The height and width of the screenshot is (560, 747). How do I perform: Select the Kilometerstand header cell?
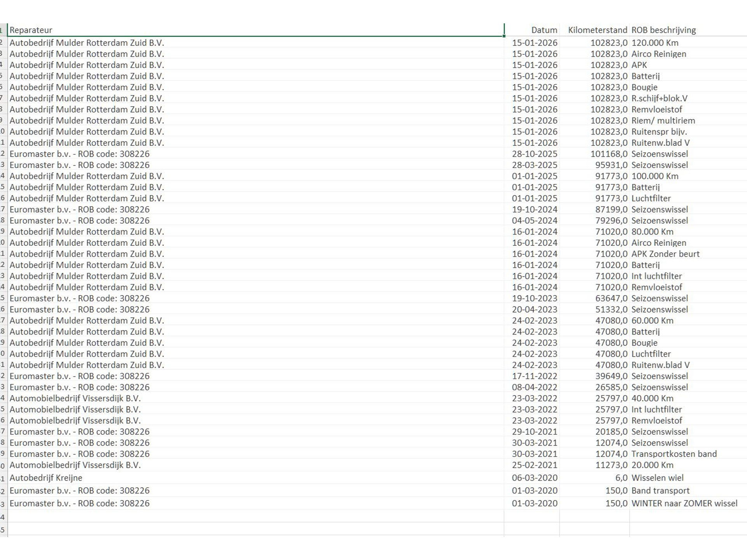point(597,30)
